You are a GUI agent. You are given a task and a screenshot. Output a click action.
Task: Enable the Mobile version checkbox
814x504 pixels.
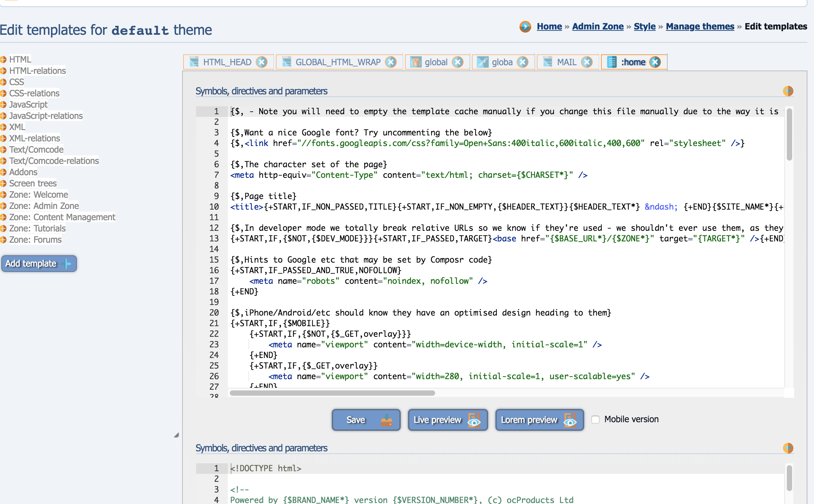point(595,419)
